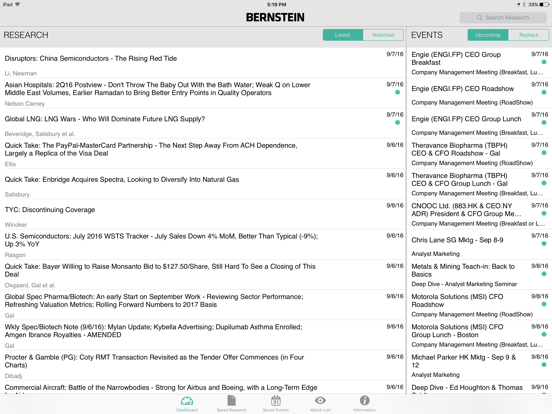Tap green dot on Engie CEO Group Lunch

pyautogui.click(x=544, y=123)
